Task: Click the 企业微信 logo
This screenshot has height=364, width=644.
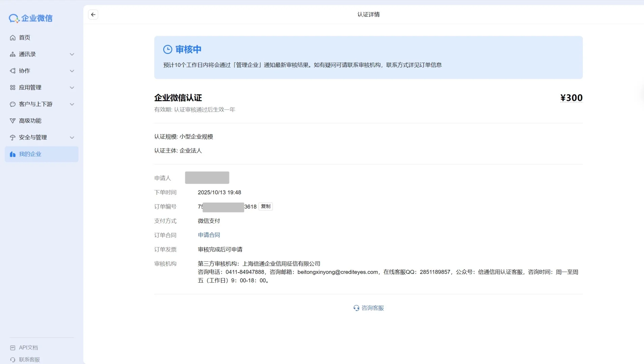Action: tap(31, 18)
